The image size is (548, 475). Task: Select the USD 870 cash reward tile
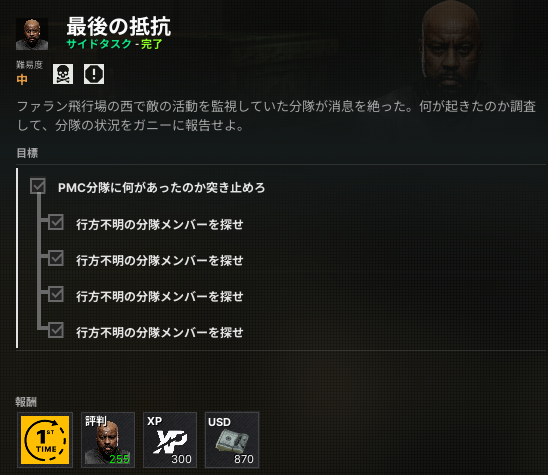click(232, 440)
